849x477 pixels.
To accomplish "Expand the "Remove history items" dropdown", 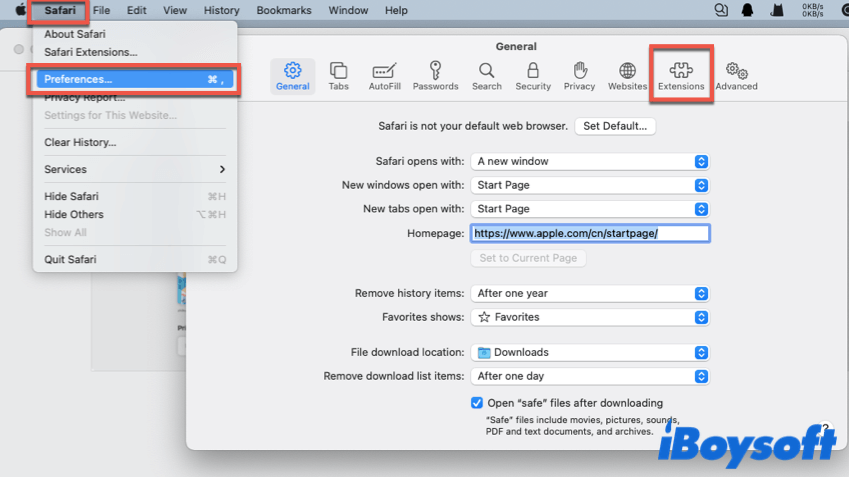I will click(590, 293).
